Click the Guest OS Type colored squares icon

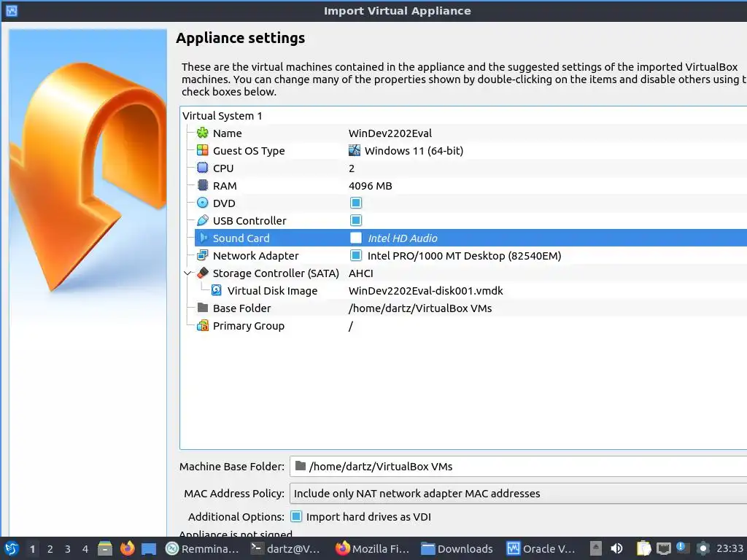(x=203, y=150)
